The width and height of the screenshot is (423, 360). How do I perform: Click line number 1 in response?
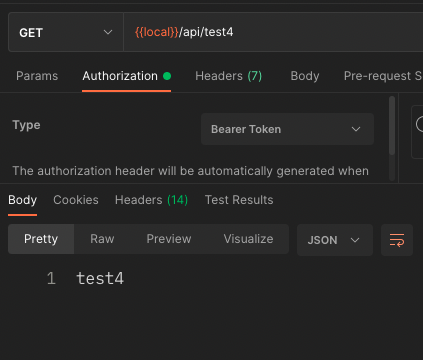(51, 278)
